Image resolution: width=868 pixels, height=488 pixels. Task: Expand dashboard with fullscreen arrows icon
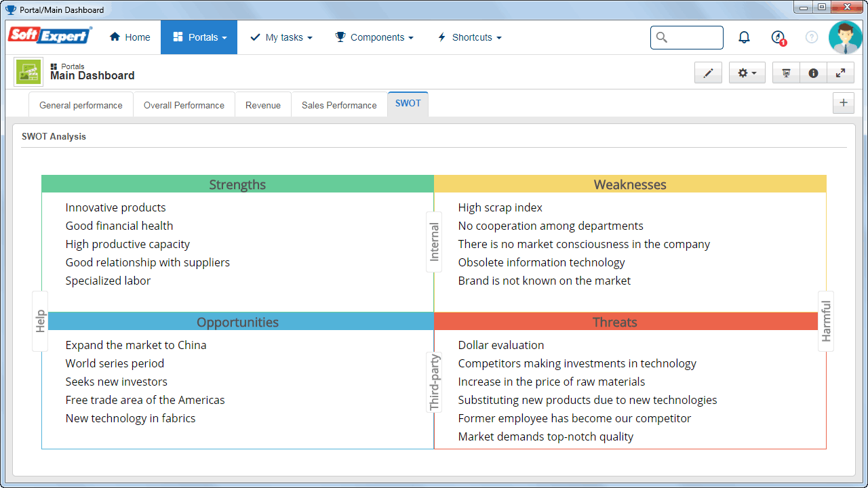tap(840, 73)
